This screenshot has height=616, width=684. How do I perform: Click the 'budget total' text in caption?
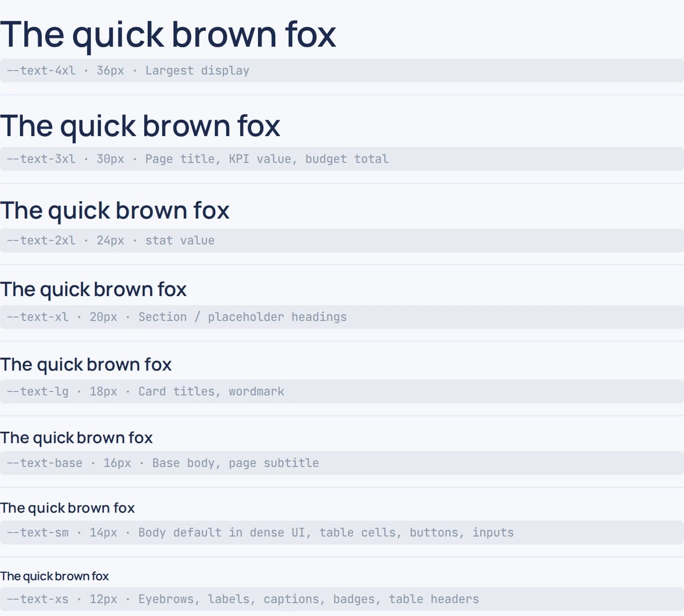click(347, 159)
